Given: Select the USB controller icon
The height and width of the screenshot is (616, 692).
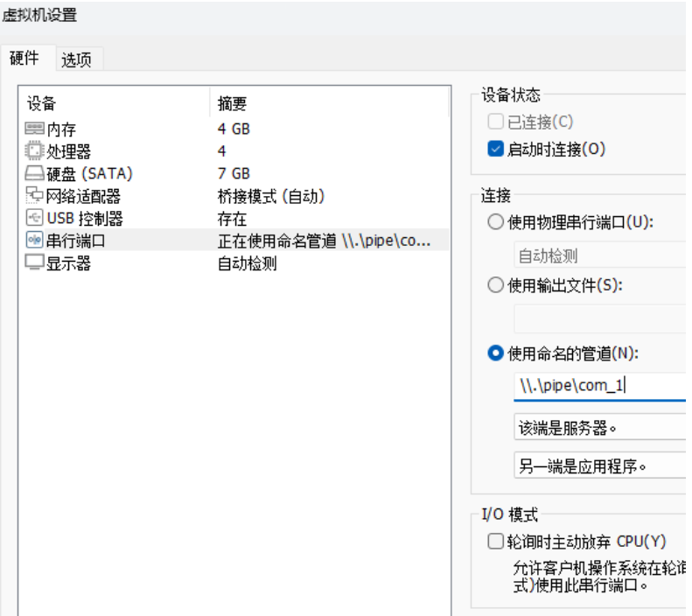Looking at the screenshot, I should pyautogui.click(x=34, y=218).
